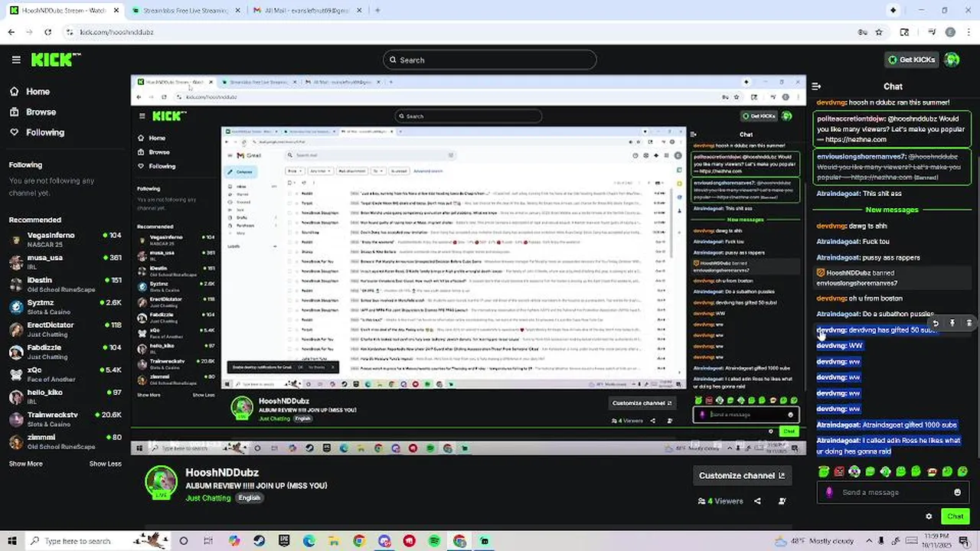Open Fabdizzle recommended channel

pos(65,352)
